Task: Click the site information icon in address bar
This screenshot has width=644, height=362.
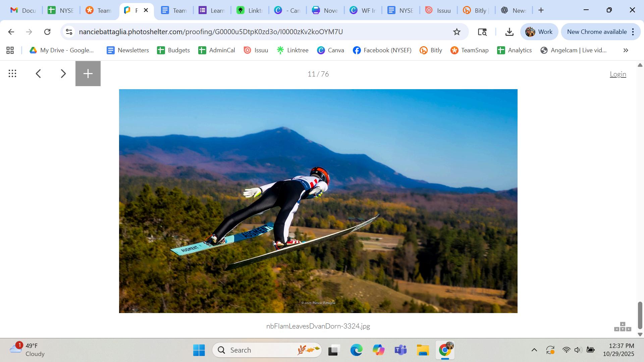Action: [69, 32]
